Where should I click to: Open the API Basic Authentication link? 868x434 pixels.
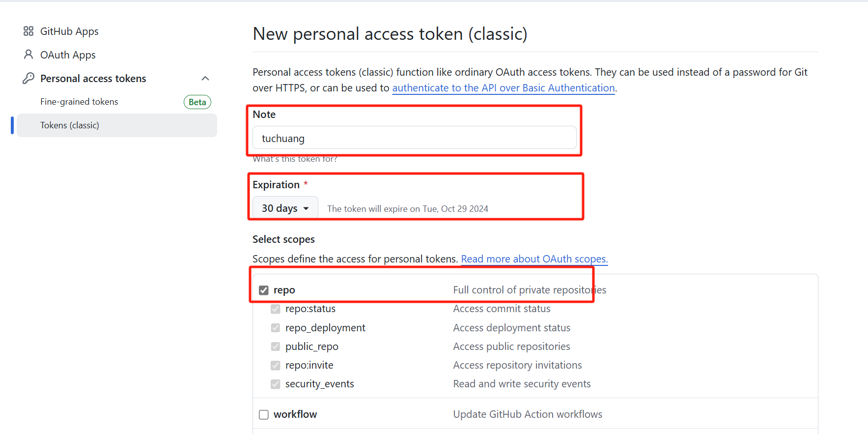click(503, 88)
